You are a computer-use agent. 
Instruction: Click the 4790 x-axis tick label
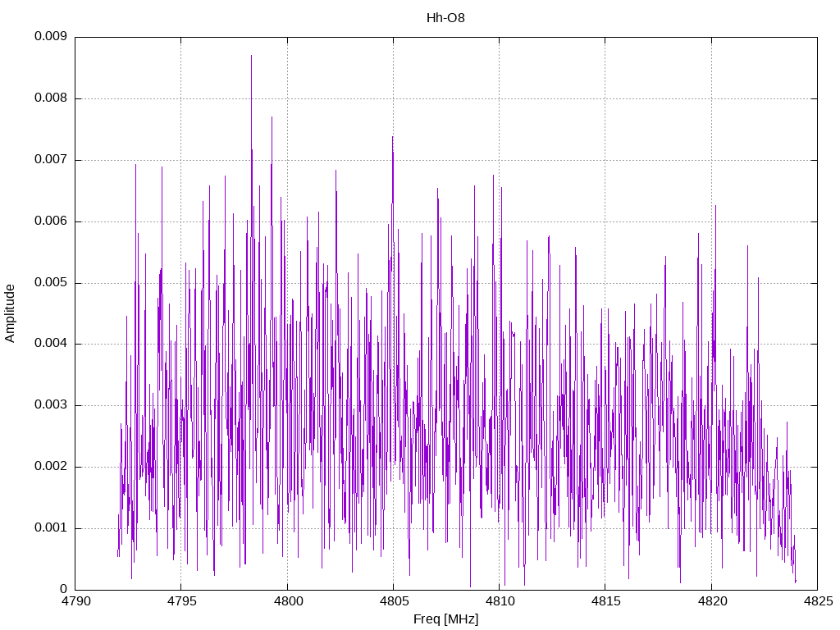tap(75, 601)
